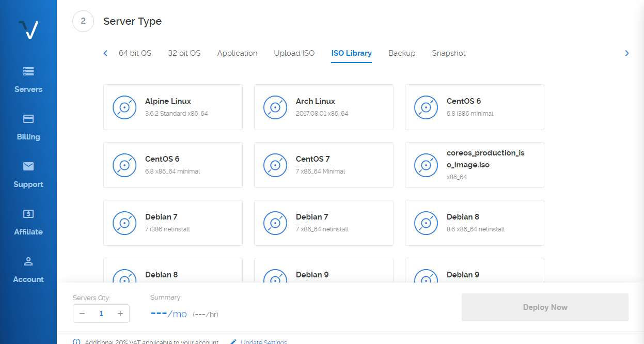Decrease server quantity with minus button
The image size is (644, 344).
point(82,314)
